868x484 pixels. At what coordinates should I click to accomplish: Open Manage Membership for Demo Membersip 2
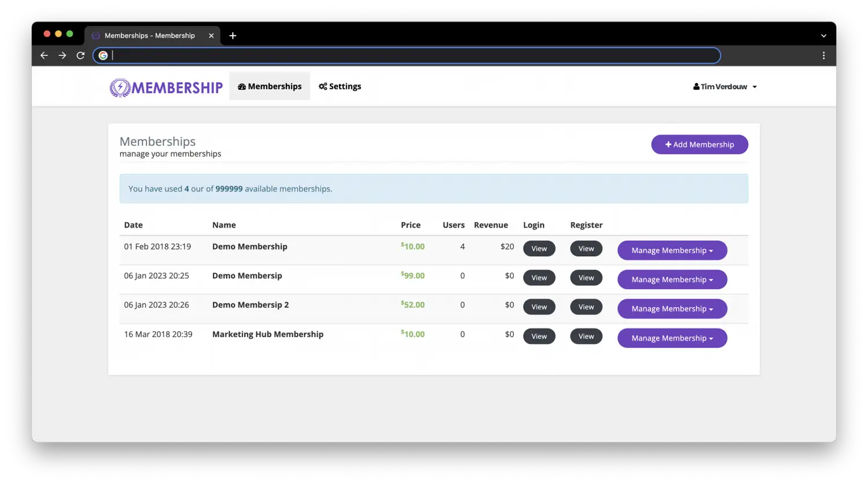point(672,309)
